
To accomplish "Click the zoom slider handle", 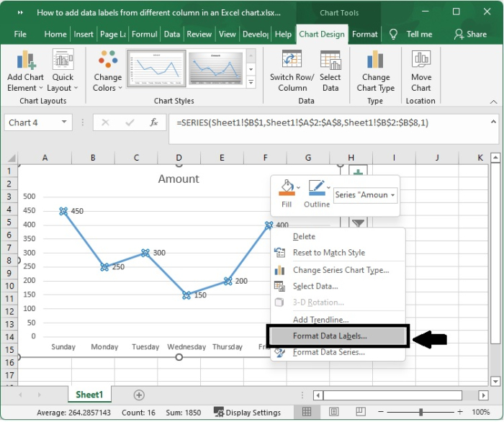I will pyautogui.click(x=420, y=412).
